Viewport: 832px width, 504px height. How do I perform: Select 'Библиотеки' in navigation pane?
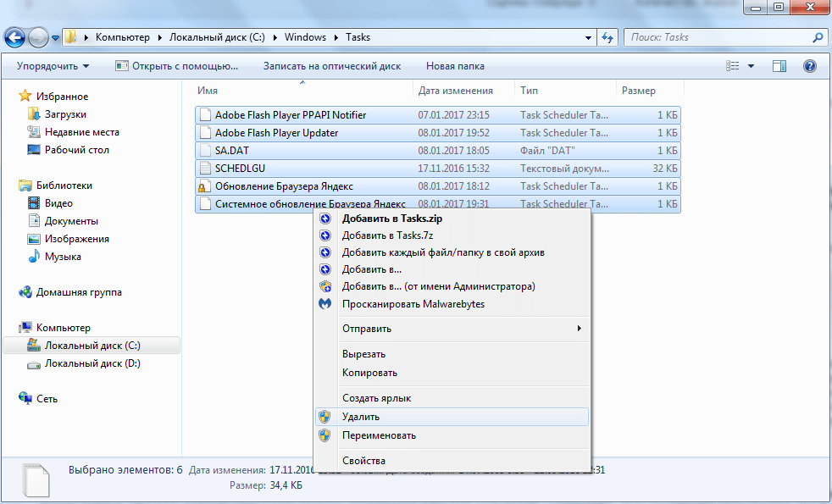[x=56, y=186]
